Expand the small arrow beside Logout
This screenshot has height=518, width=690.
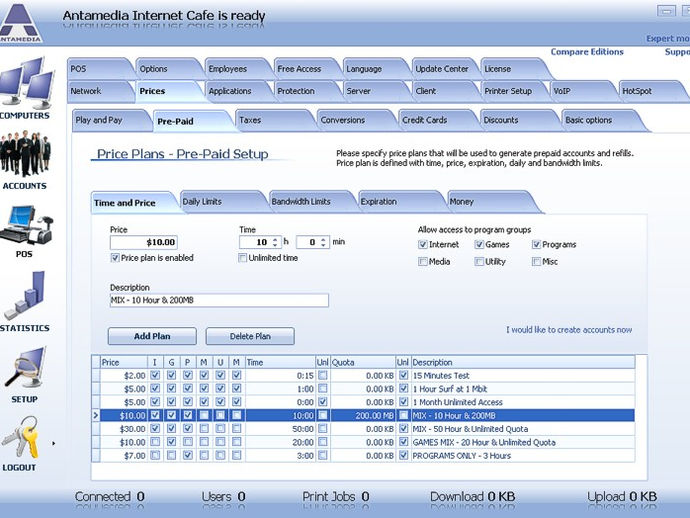click(x=53, y=443)
